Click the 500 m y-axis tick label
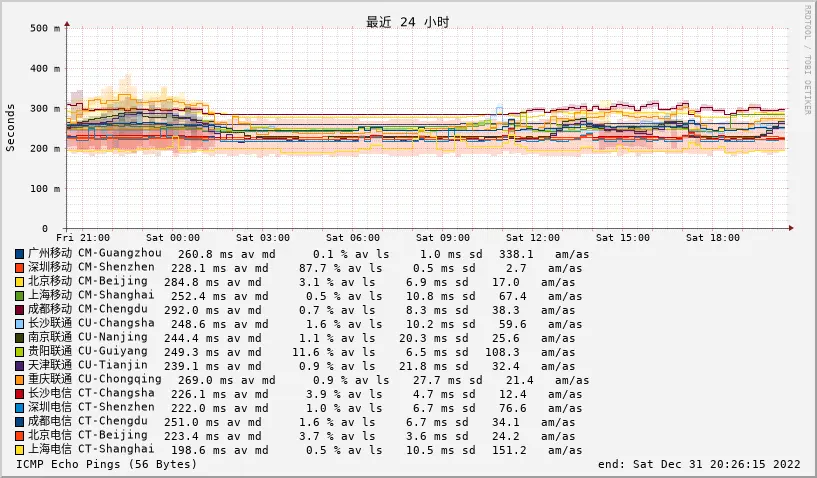Image resolution: width=817 pixels, height=478 pixels. pyautogui.click(x=46, y=28)
